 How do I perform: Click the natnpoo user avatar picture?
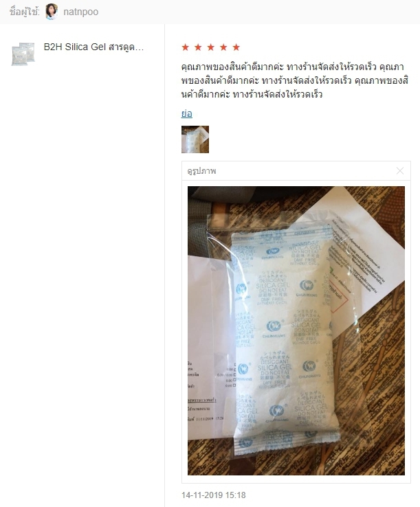[52, 12]
